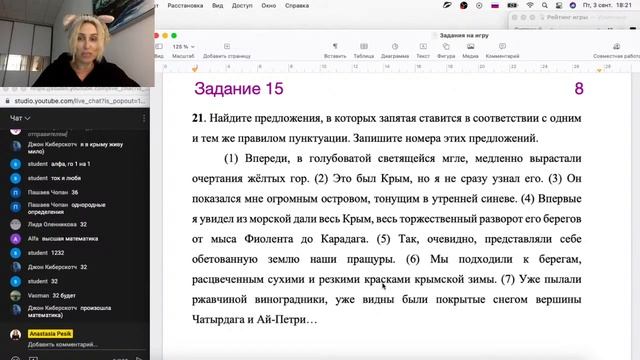Click the Anastasia Pesik highlighted name badge
640x360 pixels.
51,334
